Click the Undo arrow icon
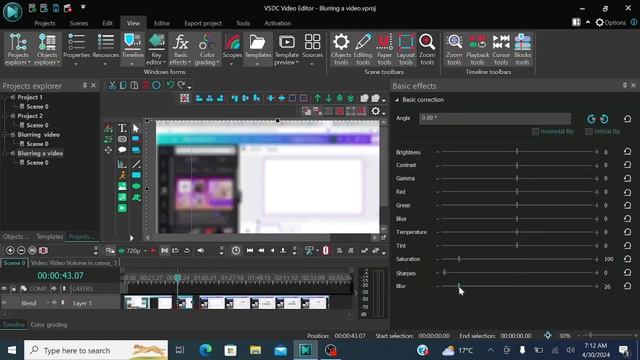 coord(170,85)
